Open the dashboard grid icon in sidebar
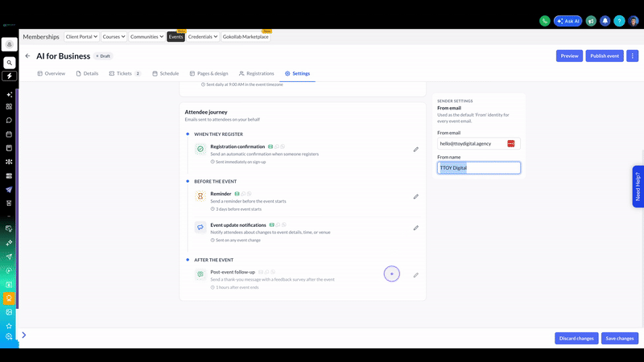644x362 pixels. tap(9, 107)
